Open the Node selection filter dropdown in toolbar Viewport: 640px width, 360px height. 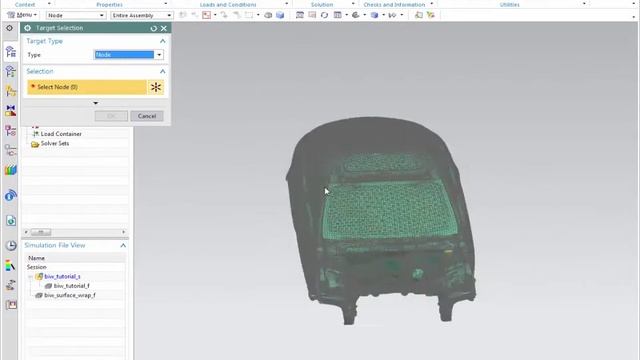coord(76,15)
